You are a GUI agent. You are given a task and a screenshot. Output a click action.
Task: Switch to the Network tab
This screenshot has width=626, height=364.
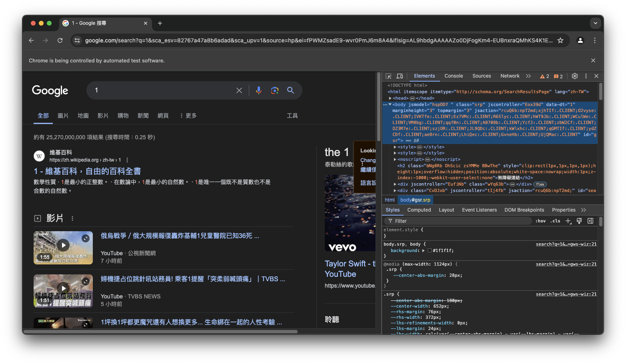510,76
